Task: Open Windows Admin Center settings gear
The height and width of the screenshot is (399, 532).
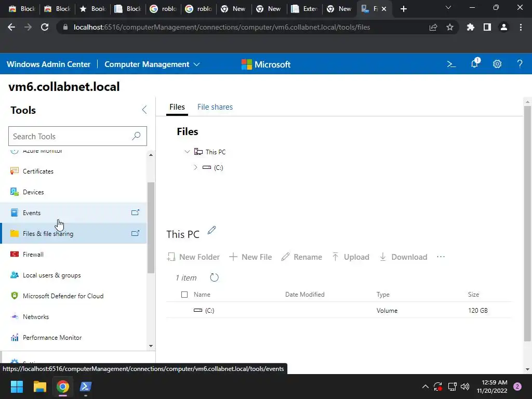Action: pyautogui.click(x=497, y=64)
